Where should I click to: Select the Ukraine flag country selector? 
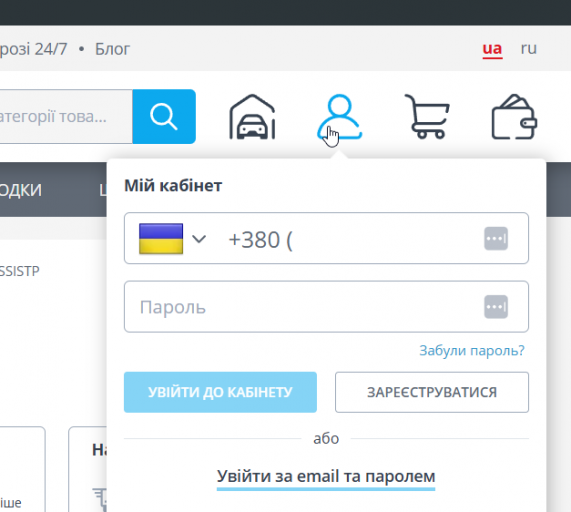(x=161, y=239)
